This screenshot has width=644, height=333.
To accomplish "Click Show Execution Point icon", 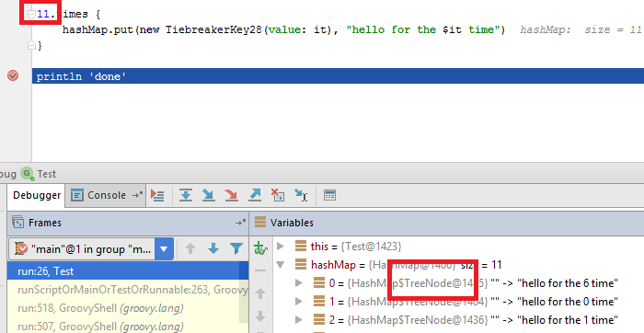I will point(157,195).
